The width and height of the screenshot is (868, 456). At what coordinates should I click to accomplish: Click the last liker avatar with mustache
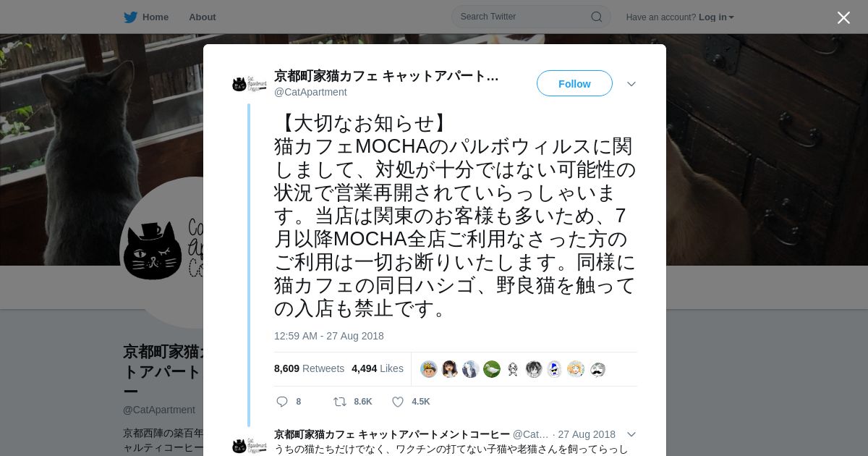597,369
